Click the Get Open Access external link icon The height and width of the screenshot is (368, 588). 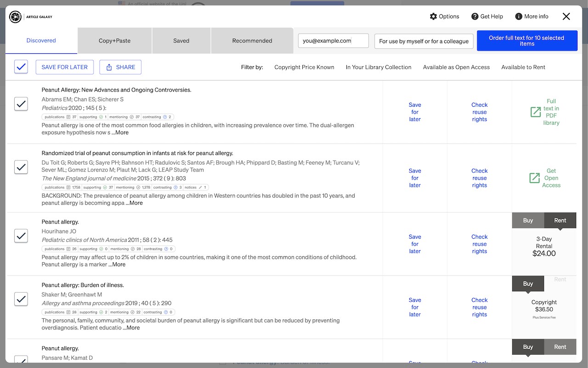(x=535, y=178)
